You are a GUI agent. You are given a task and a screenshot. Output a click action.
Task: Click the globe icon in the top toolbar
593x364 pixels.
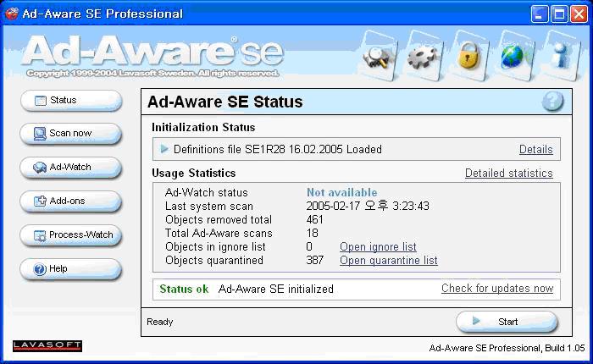[512, 56]
